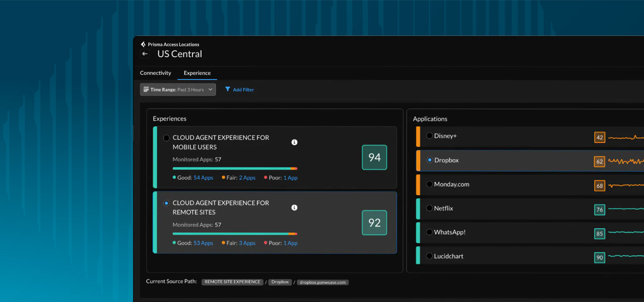Open the info tooltip on Mobile Users experience card
The image size is (644, 302).
pos(294,142)
